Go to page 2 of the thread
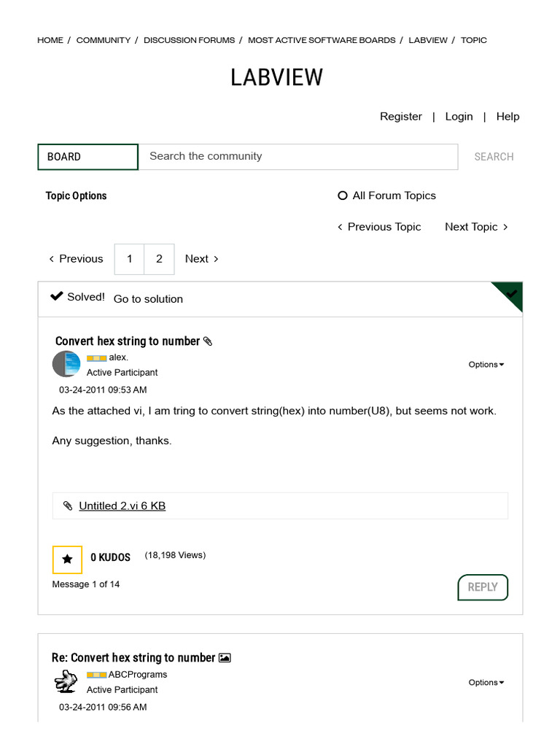 (159, 259)
